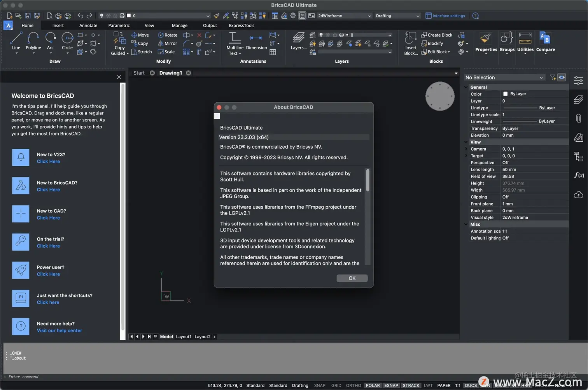Collapse the General properties section
Screen dimensions: 588x390
[x=466, y=87]
